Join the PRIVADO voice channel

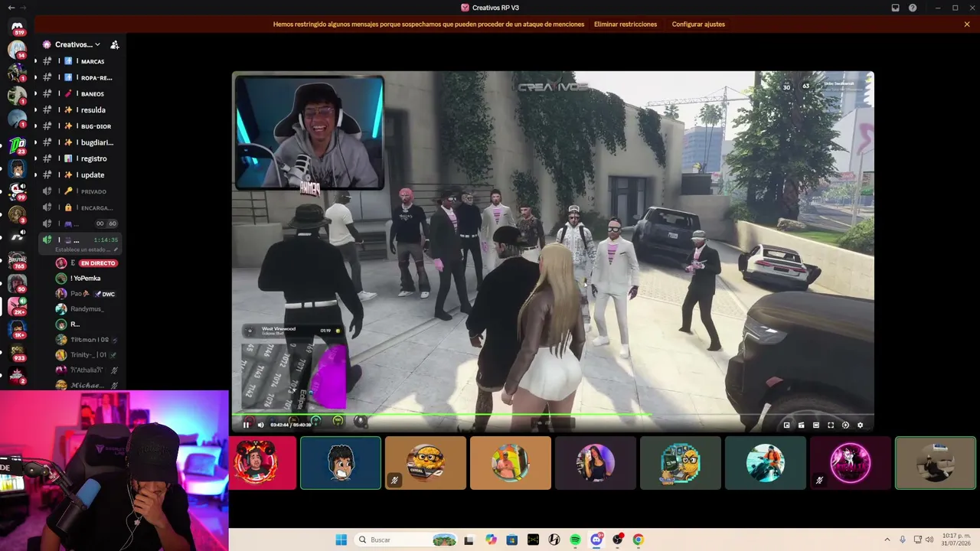point(80,191)
